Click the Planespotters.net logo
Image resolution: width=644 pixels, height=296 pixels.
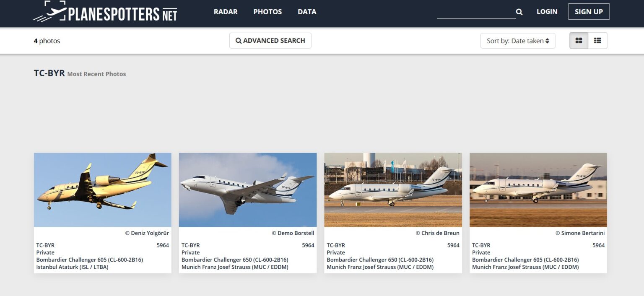click(105, 12)
